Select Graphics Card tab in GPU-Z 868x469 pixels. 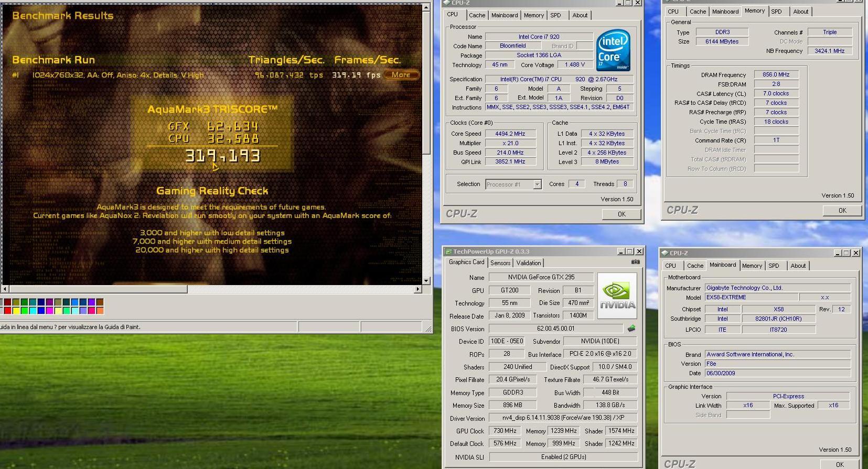tap(466, 262)
